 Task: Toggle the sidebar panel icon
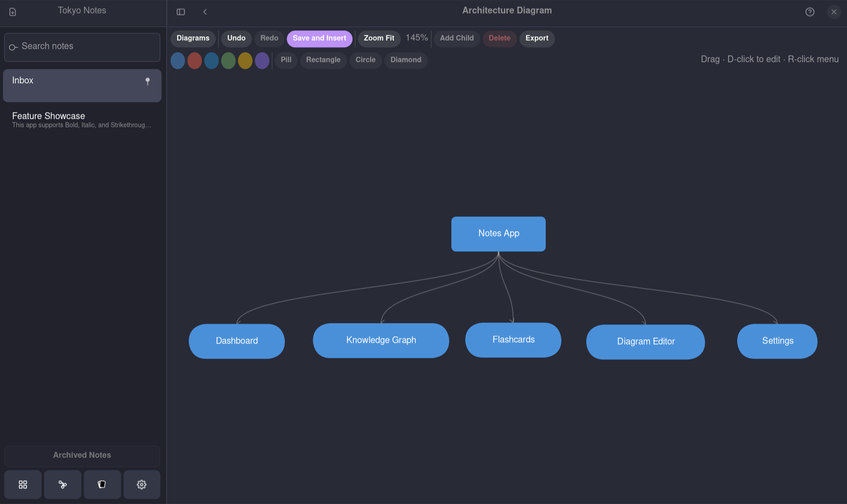181,12
